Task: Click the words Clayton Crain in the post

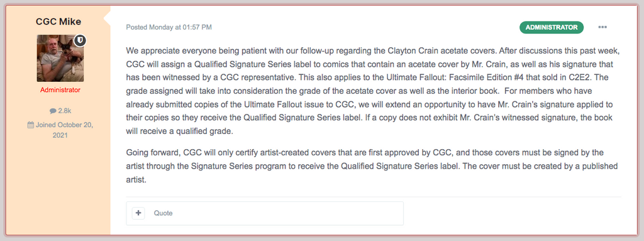Action: coord(408,52)
